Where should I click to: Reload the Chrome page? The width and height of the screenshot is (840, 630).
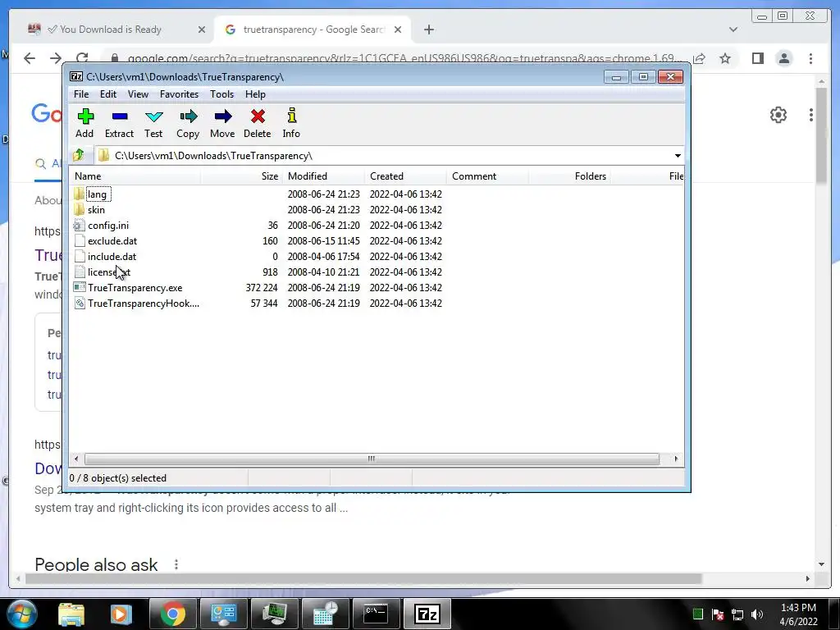point(82,58)
